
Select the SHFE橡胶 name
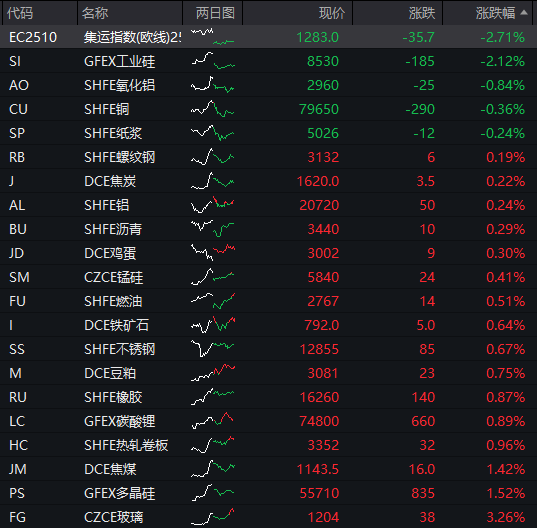click(x=113, y=397)
